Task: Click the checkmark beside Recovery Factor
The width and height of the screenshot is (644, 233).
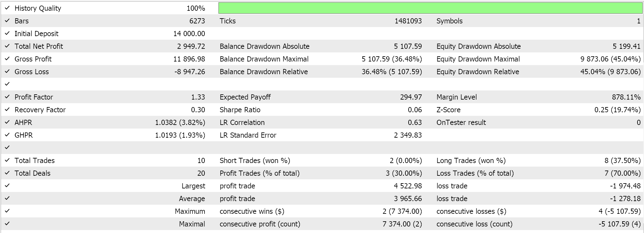Action: [7, 109]
